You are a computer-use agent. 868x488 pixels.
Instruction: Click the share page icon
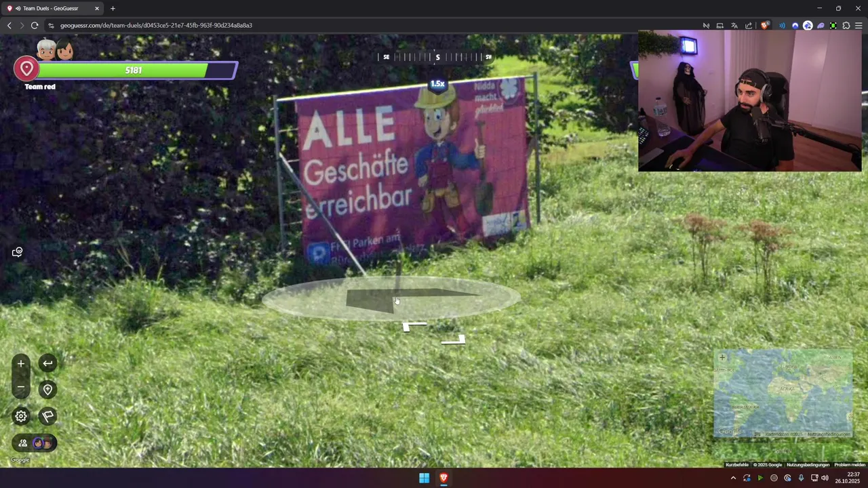pos(749,26)
